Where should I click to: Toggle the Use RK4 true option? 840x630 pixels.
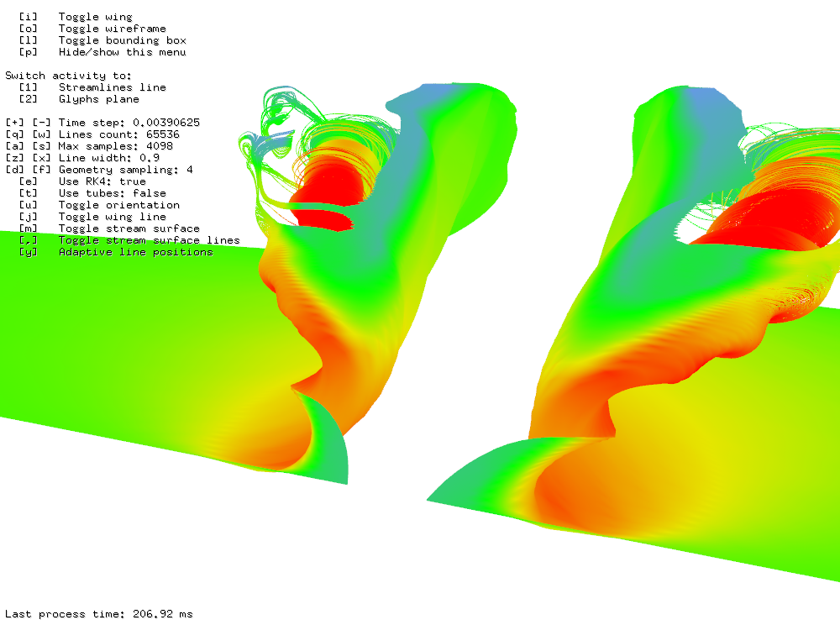tap(102, 181)
